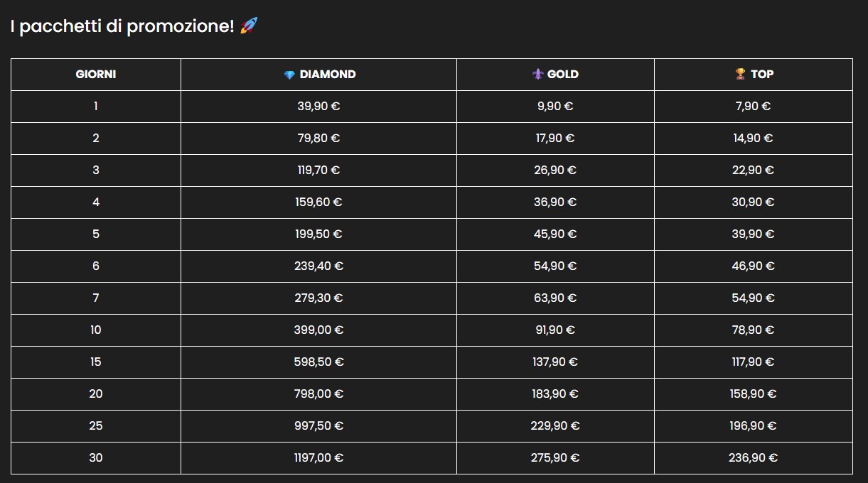Select the 7,90 € Top price
This screenshot has height=483, width=868.
753,107
